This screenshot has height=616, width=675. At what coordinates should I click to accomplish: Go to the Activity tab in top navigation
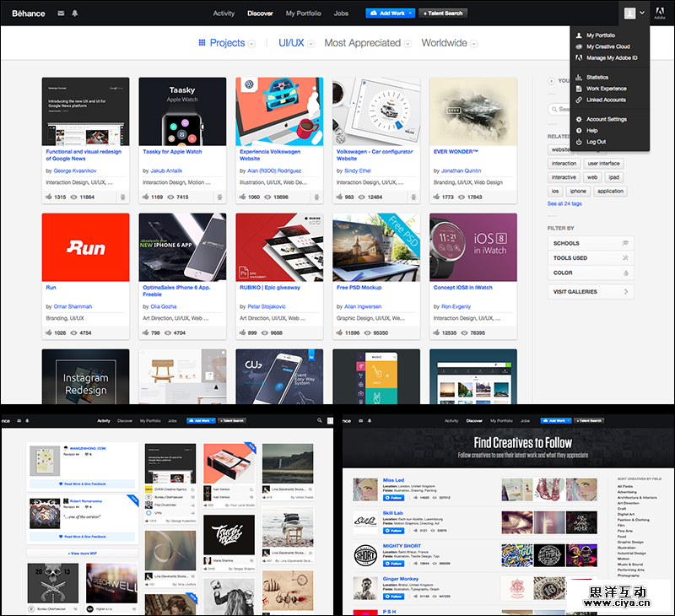point(224,14)
